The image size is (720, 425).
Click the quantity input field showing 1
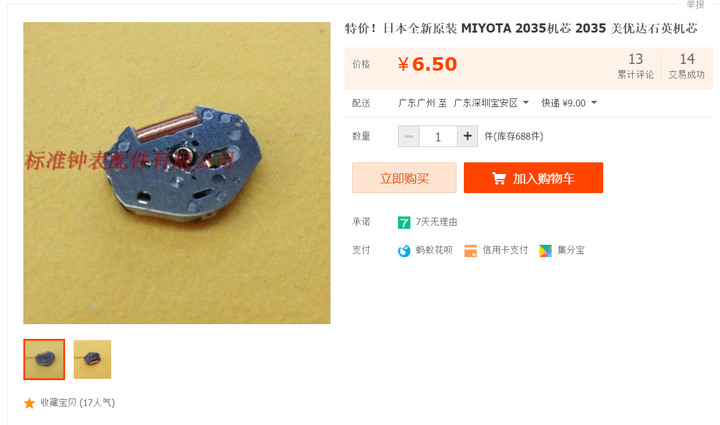pos(438,136)
